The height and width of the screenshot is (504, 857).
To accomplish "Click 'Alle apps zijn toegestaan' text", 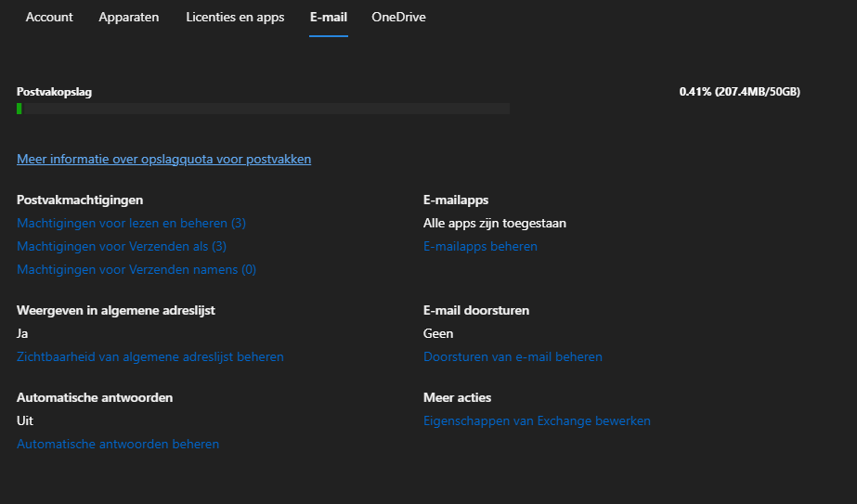I will pos(495,223).
